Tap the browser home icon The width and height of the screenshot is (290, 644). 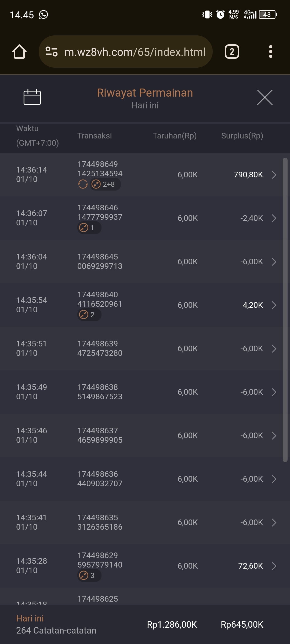[19, 52]
